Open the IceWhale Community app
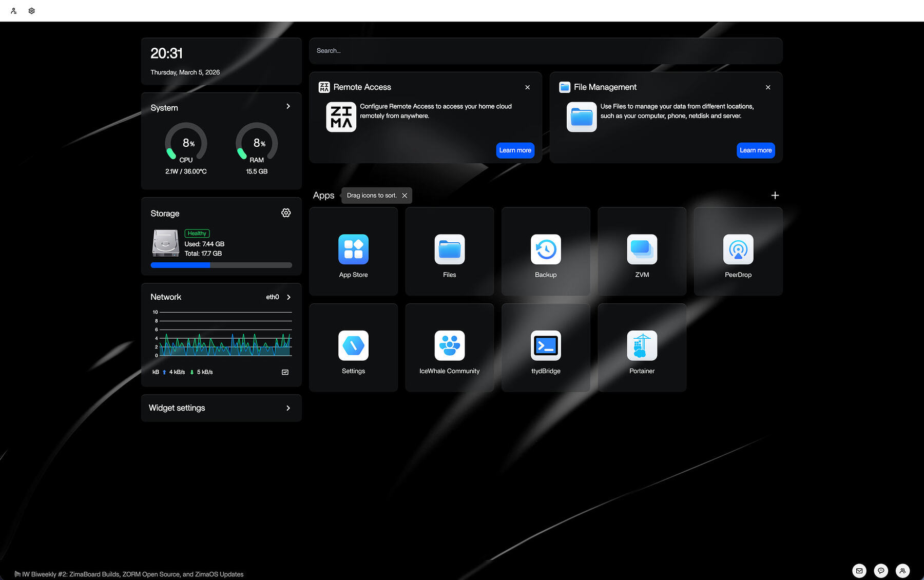The image size is (924, 580). [x=449, y=346]
